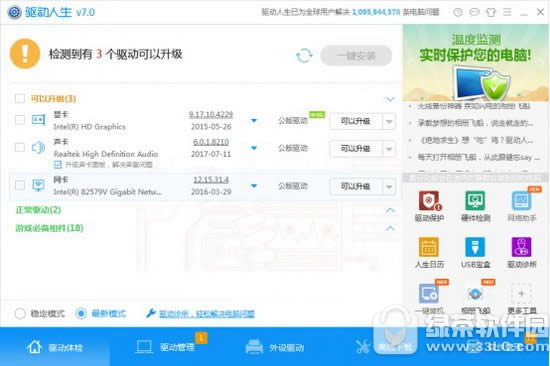The height and width of the screenshot is (366, 550).
Task: Click the 温度监测 banner ad
Action: click(476, 62)
